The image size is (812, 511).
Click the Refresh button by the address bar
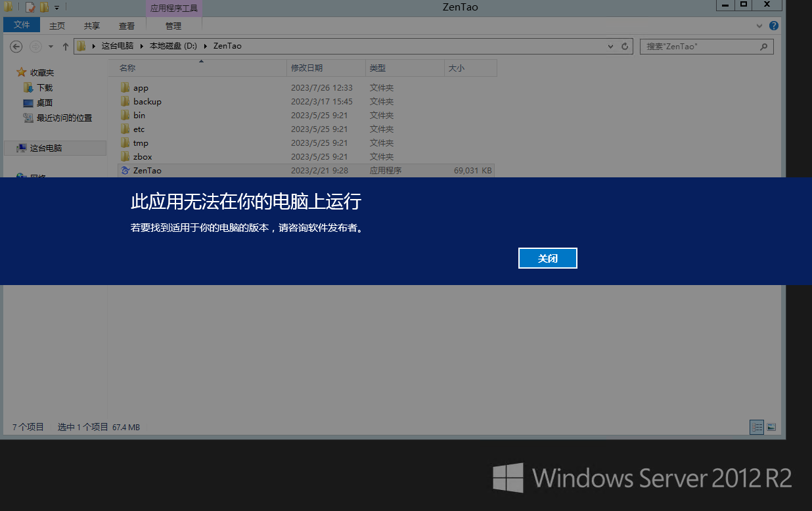pos(625,47)
